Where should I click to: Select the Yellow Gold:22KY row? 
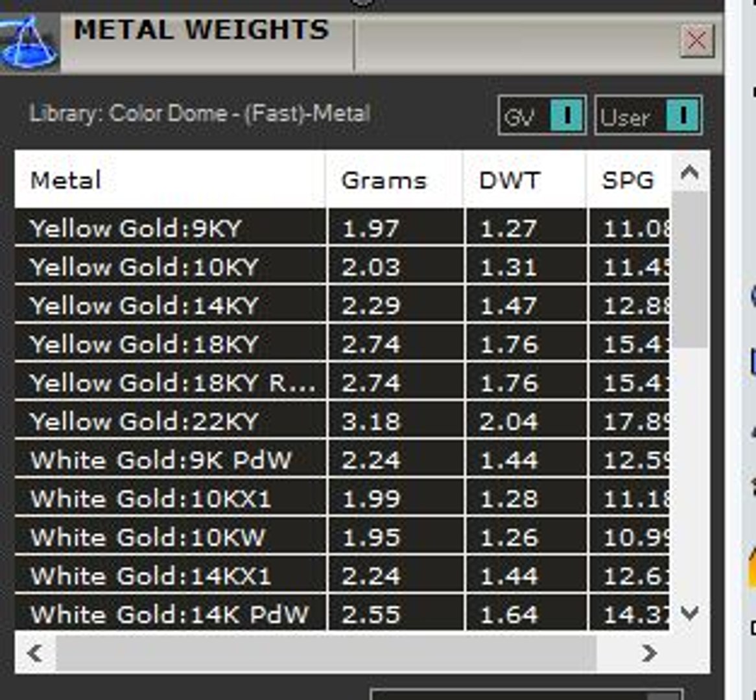click(342, 421)
